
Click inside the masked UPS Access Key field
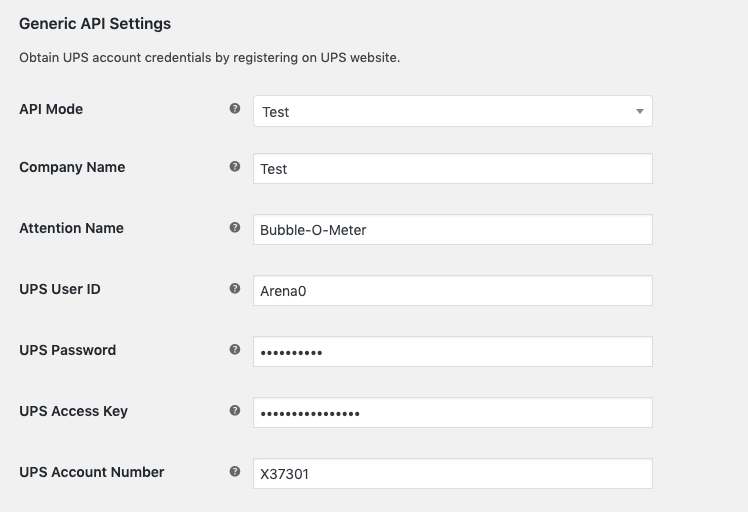point(453,413)
